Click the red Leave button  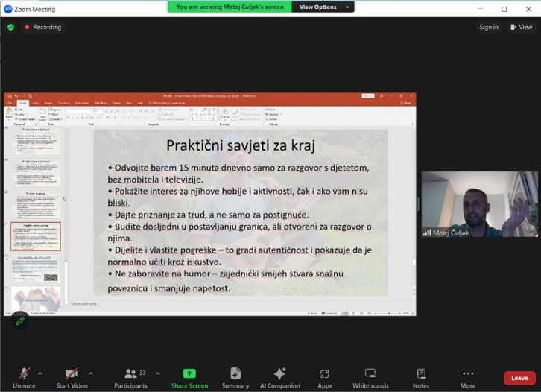(x=519, y=378)
